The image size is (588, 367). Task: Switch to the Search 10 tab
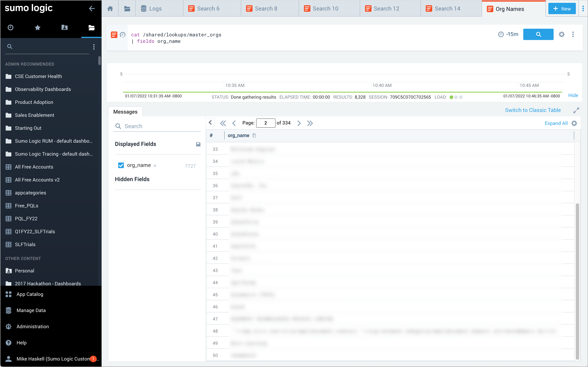(325, 9)
